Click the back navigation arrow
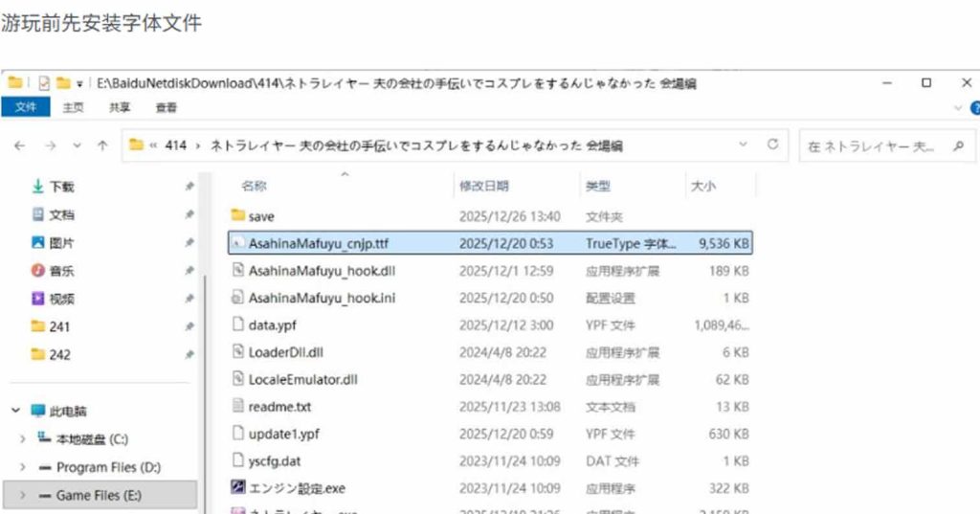980x514 pixels. point(20,145)
